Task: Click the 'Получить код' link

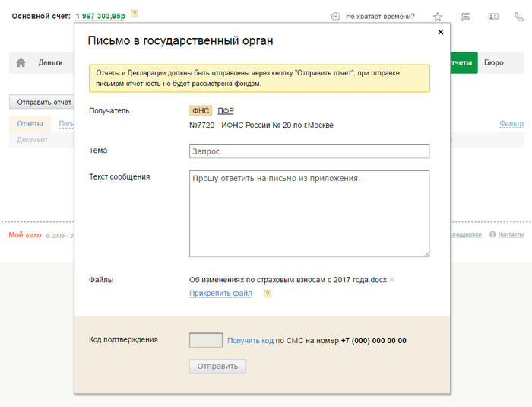Action: tap(250, 341)
